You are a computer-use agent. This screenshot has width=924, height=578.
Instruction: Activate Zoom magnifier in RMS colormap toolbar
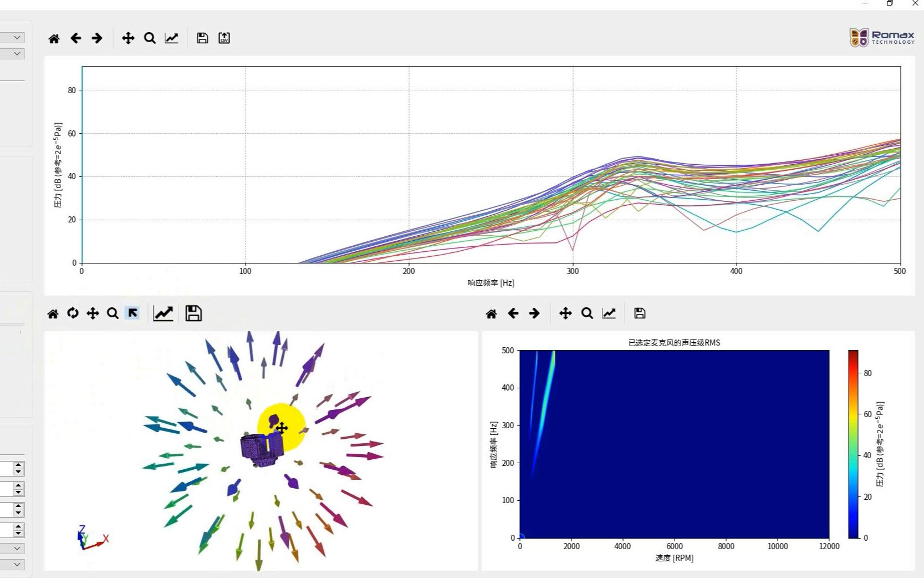[587, 313]
